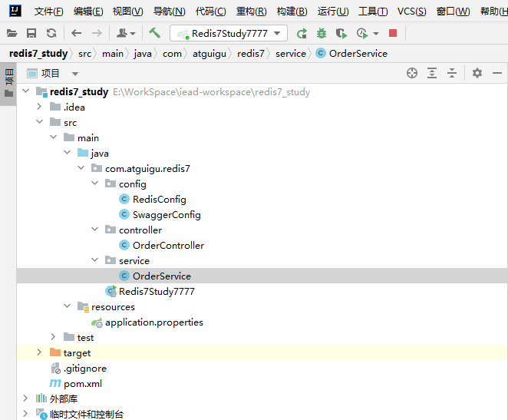Open the 重构(R) menu
Screen dimensions: 508x420
tap(251, 12)
